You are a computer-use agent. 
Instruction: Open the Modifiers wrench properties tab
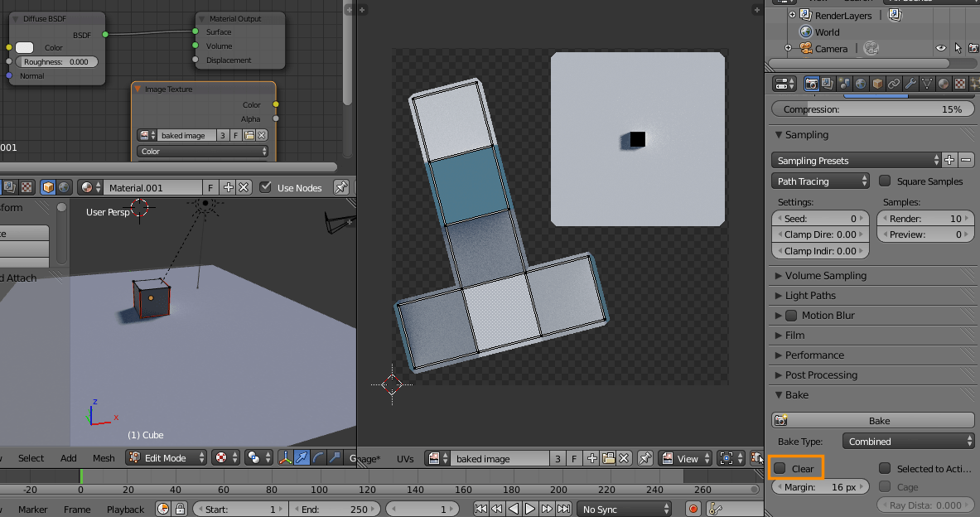click(910, 84)
